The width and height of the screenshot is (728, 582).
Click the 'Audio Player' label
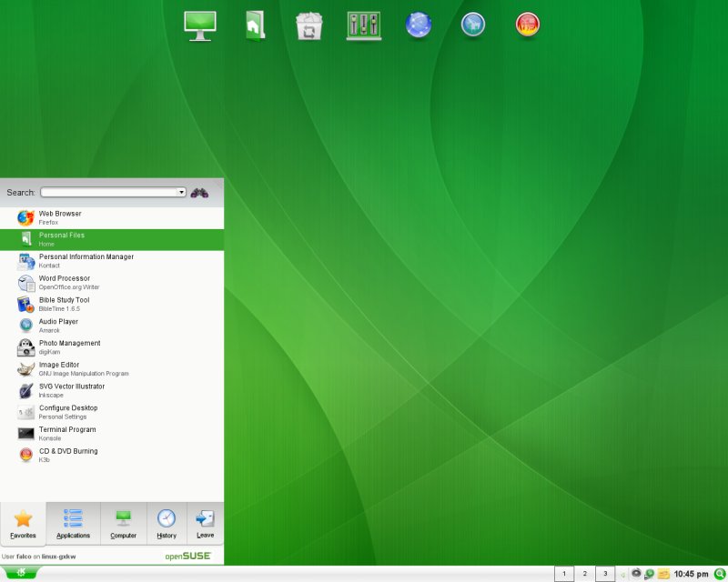pos(58,321)
